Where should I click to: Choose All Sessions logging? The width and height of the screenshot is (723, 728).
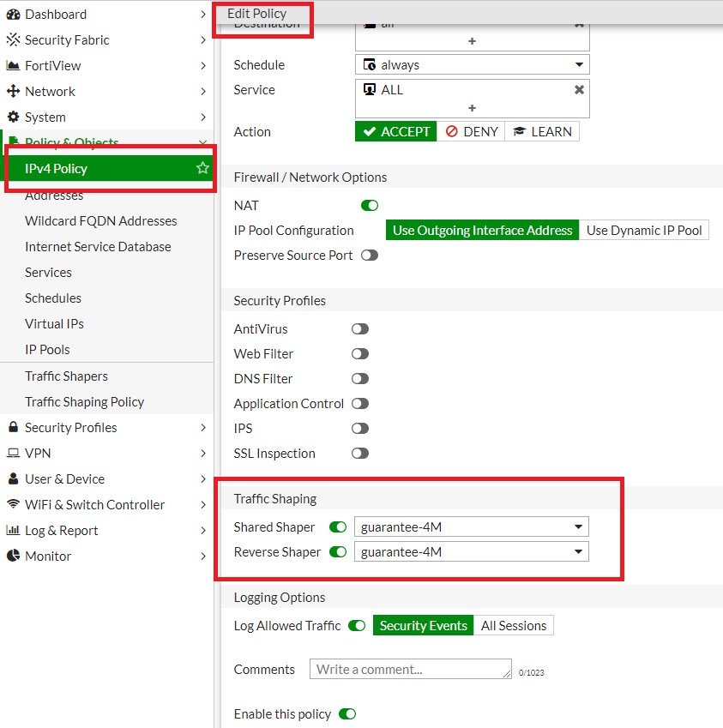[x=514, y=625]
